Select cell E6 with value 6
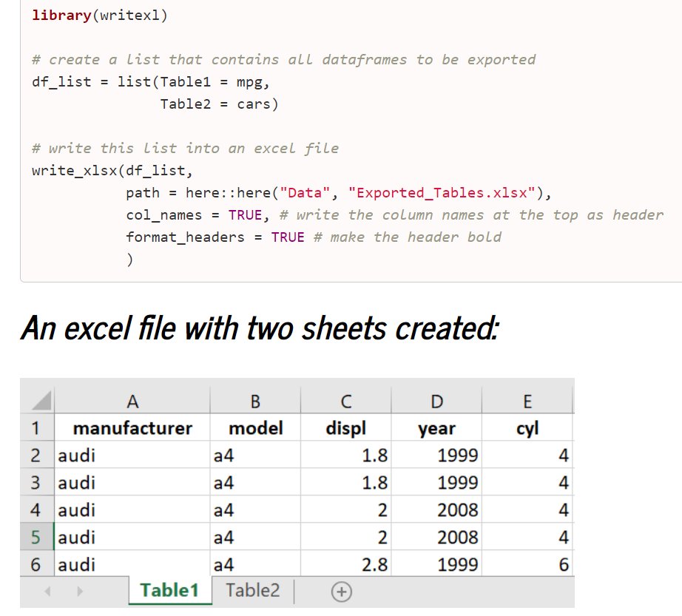This screenshot has height=616, width=682. point(527,563)
